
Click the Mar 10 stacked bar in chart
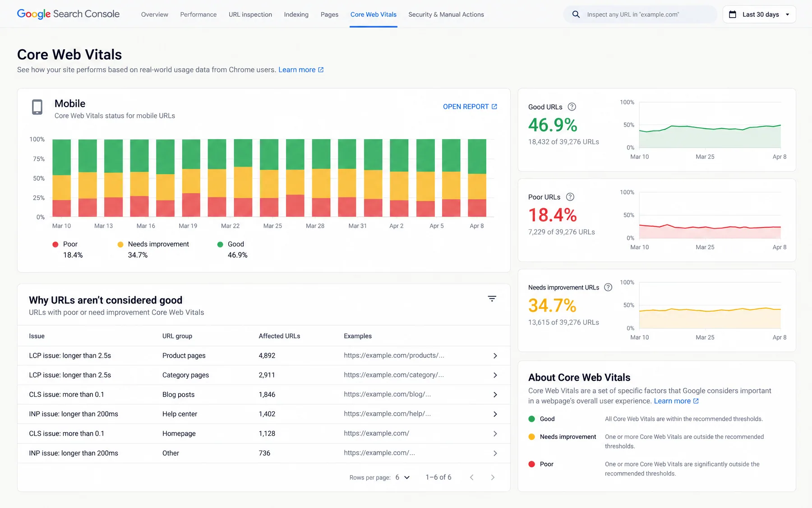coord(61,178)
